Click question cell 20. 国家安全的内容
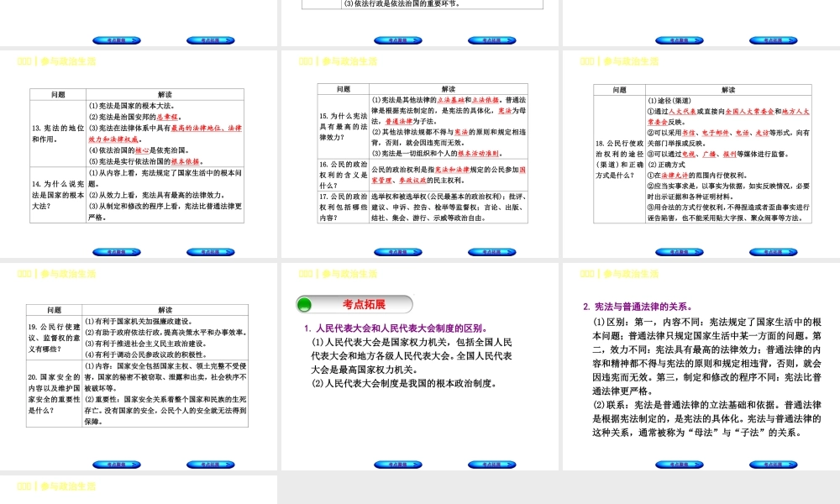840x504 pixels. tap(54, 394)
